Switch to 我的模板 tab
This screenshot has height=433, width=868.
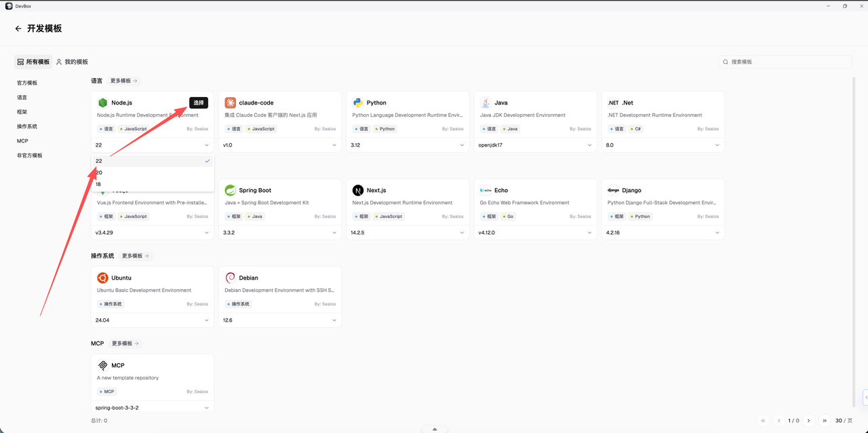[72, 62]
